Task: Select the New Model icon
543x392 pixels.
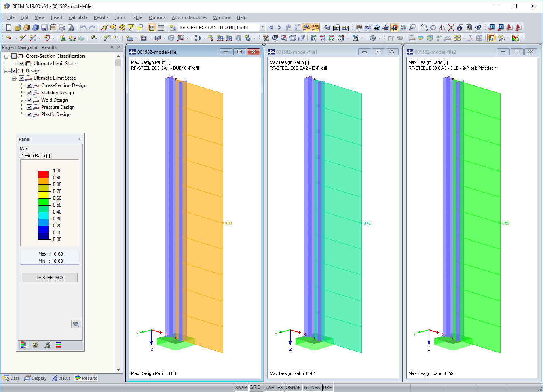Action: pos(8,28)
